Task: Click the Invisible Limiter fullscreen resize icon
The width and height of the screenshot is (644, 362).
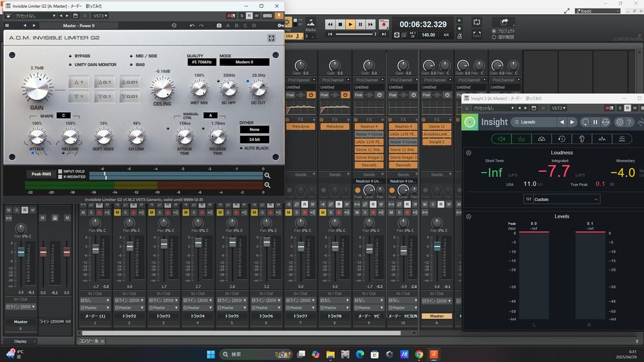Action: (272, 38)
